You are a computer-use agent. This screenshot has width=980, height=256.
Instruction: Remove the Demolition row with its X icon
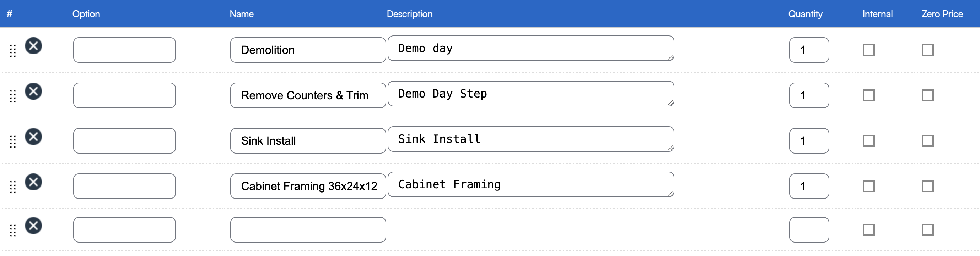coord(33,46)
